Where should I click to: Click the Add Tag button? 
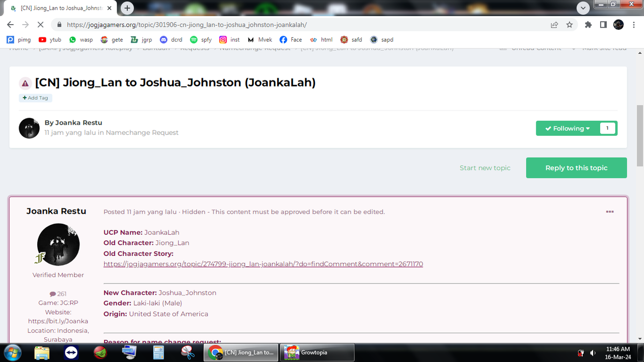click(x=36, y=98)
